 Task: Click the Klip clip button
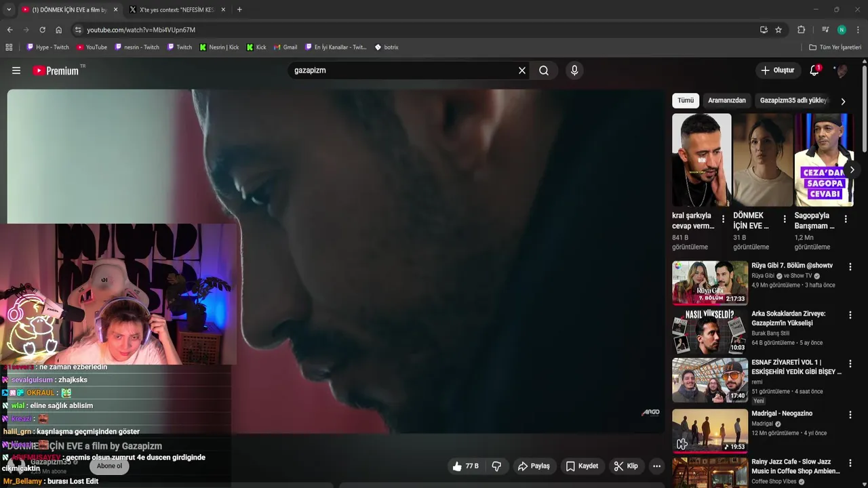pyautogui.click(x=626, y=466)
